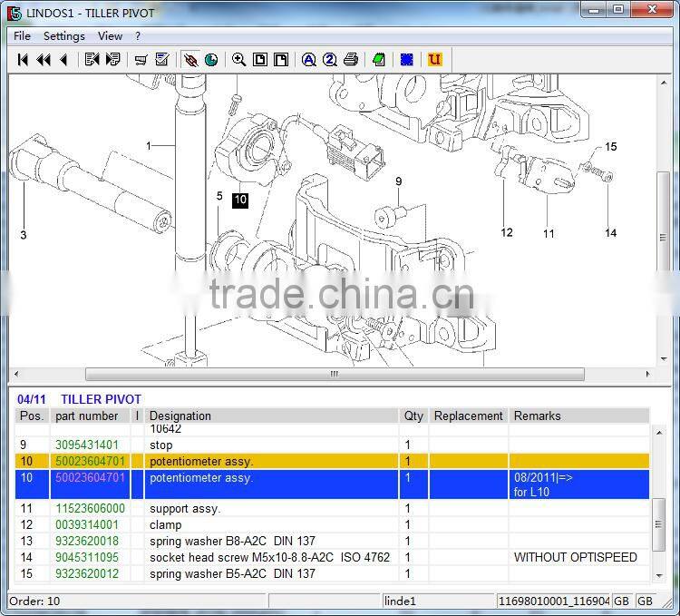Open the green notepad icon
Screen dimensions: 680x616
379,60
